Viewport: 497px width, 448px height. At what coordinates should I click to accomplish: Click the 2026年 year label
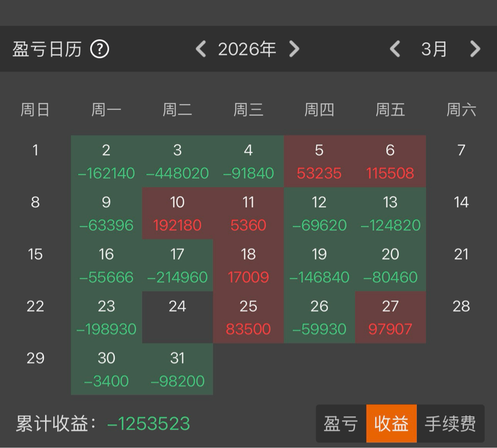pyautogui.click(x=247, y=49)
